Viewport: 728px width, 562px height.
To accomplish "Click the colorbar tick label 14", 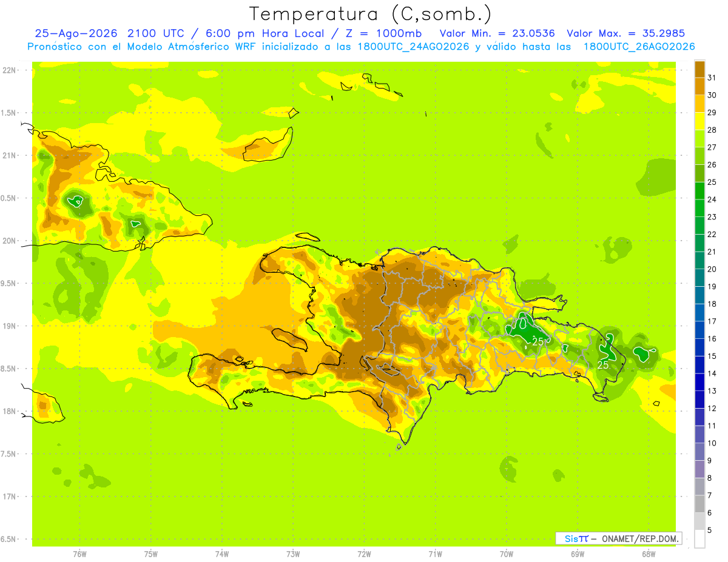I will point(712,373).
